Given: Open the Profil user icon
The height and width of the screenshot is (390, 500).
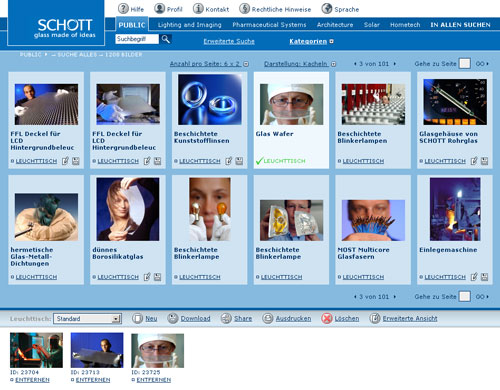Looking at the screenshot, I should [160, 9].
